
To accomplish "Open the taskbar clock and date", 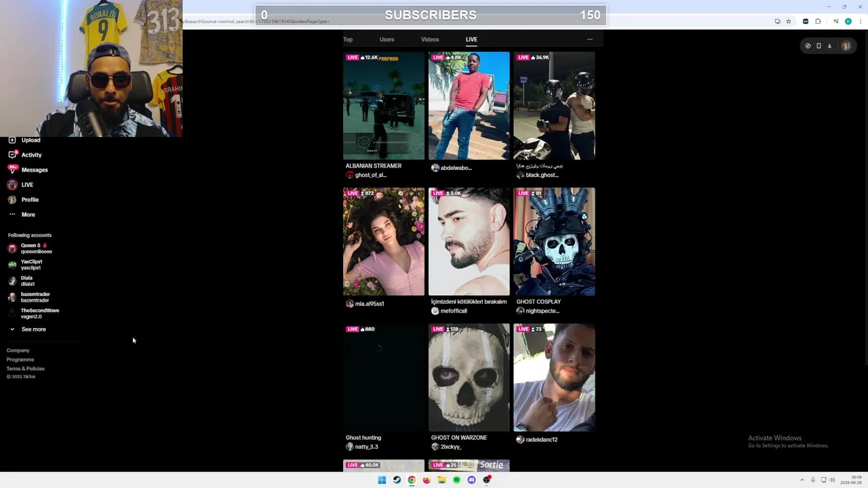I will [x=851, y=480].
